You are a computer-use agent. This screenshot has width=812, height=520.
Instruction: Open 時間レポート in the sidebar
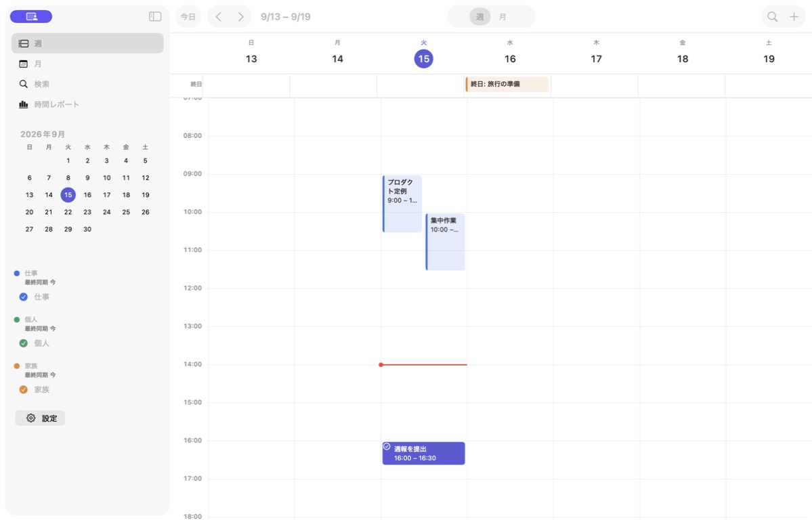point(87,104)
